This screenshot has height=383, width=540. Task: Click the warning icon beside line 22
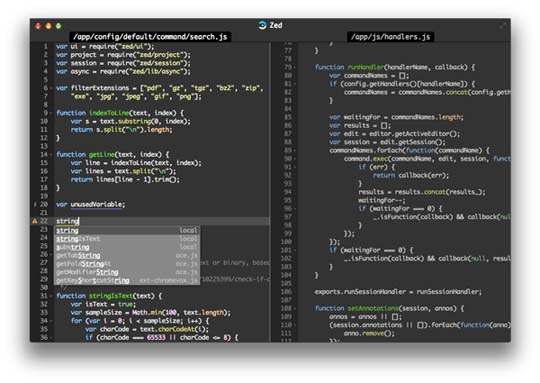pos(34,221)
